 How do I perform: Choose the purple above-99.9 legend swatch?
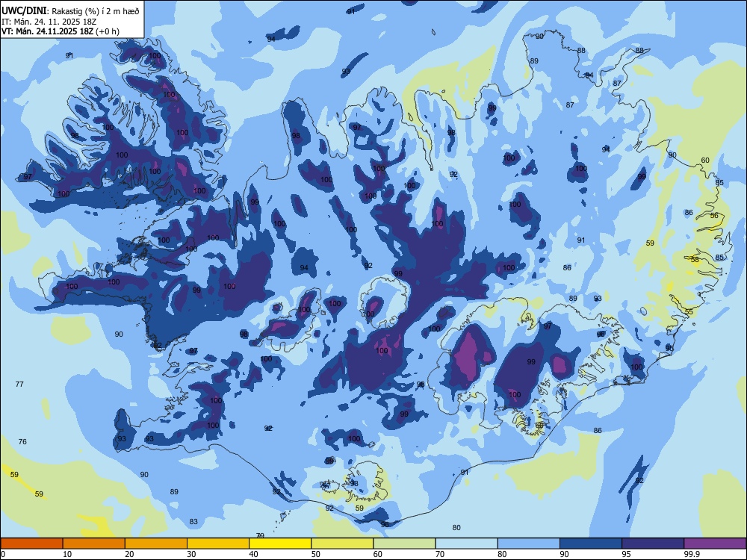pos(715,544)
